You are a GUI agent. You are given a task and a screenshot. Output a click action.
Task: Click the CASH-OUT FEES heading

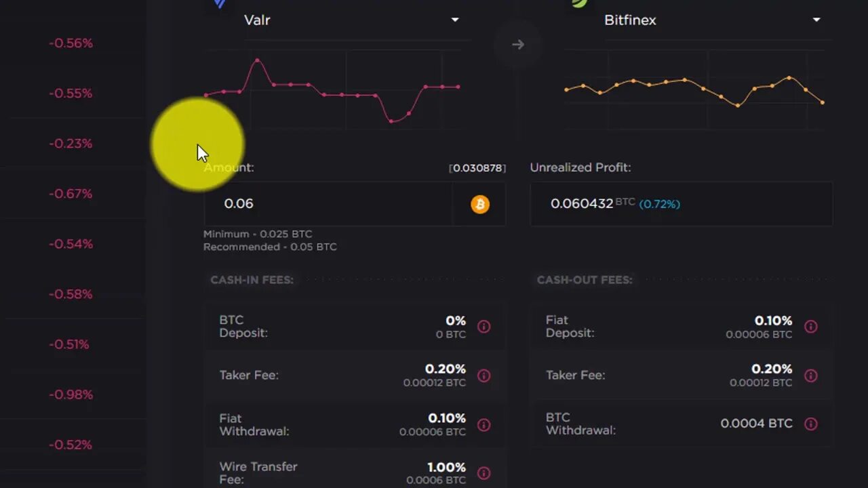tap(585, 280)
